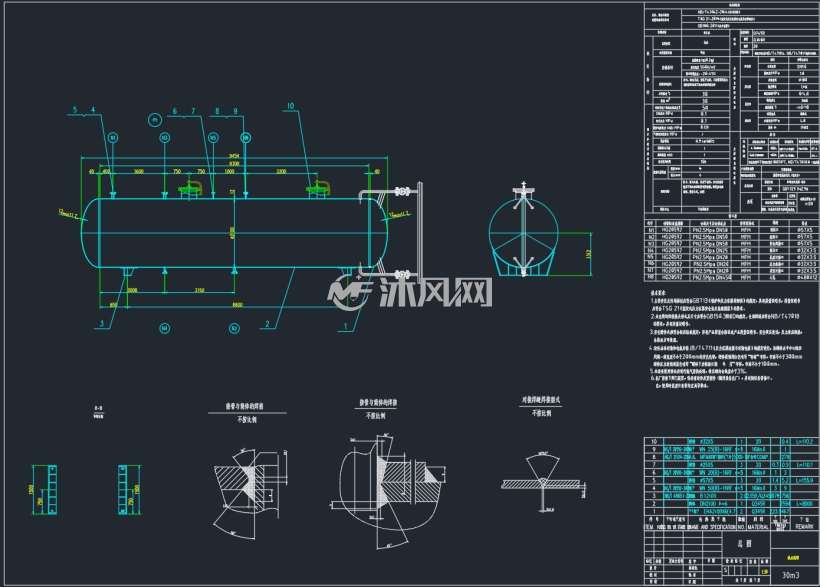
Task: Select DN2100 in parts list row 2
Action: [x=708, y=504]
